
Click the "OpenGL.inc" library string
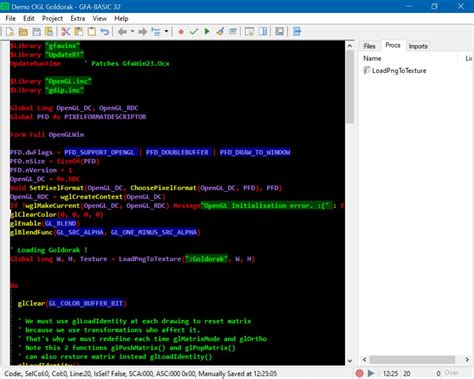(x=68, y=81)
